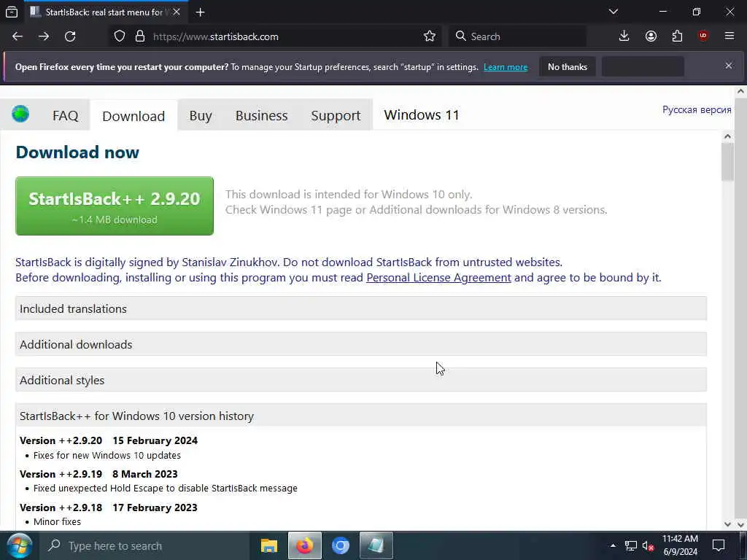This screenshot has height=560, width=747.
Task: Click the padlock site security icon
Action: point(139,36)
